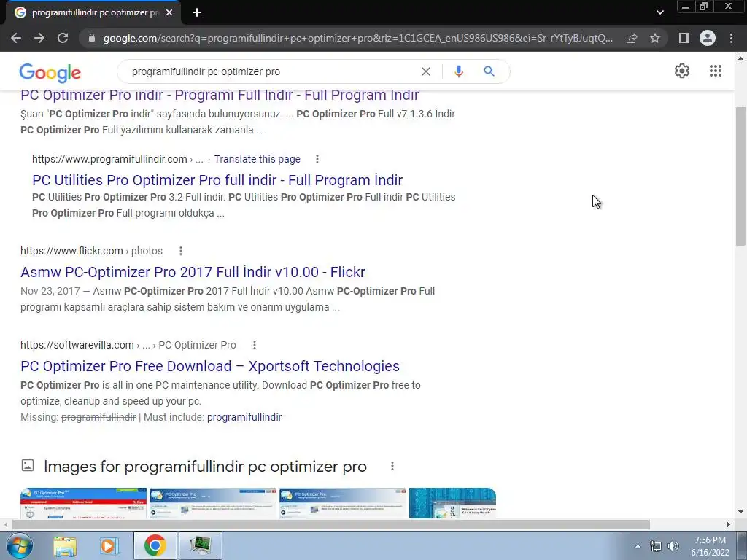Open PC Optimizer Pro indir result
The width and height of the screenshot is (747, 560).
220,95
